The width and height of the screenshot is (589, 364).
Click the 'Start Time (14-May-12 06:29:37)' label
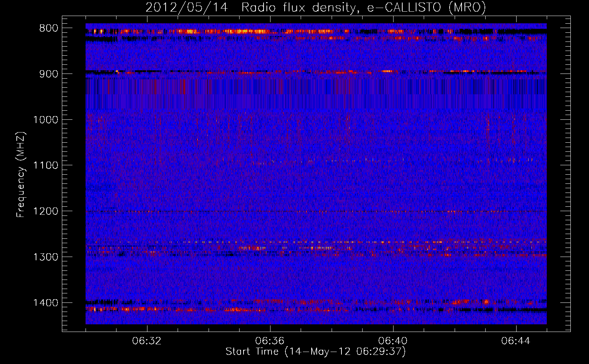click(x=316, y=352)
